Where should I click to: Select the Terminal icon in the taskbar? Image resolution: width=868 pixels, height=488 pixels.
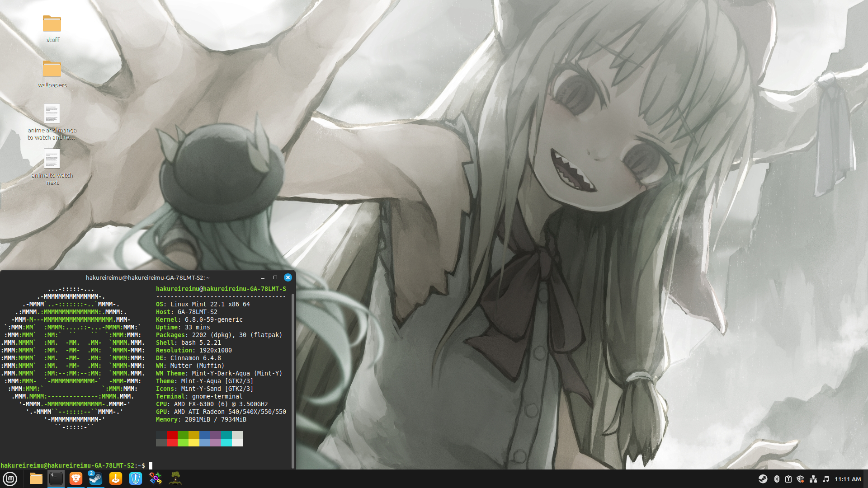(x=56, y=479)
